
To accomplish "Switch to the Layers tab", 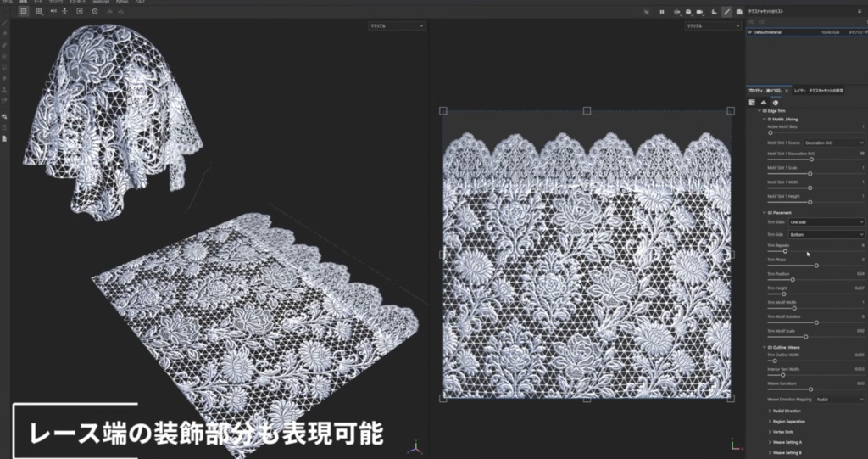I will pos(799,91).
